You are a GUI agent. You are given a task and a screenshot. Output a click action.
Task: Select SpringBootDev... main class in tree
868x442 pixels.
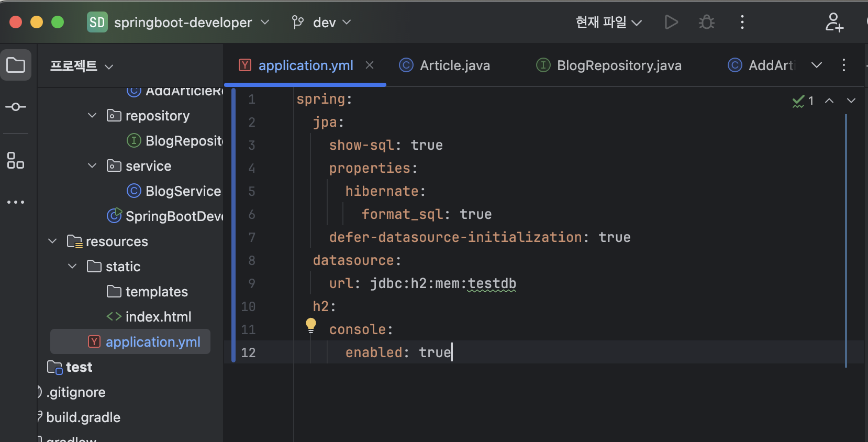[x=165, y=216]
